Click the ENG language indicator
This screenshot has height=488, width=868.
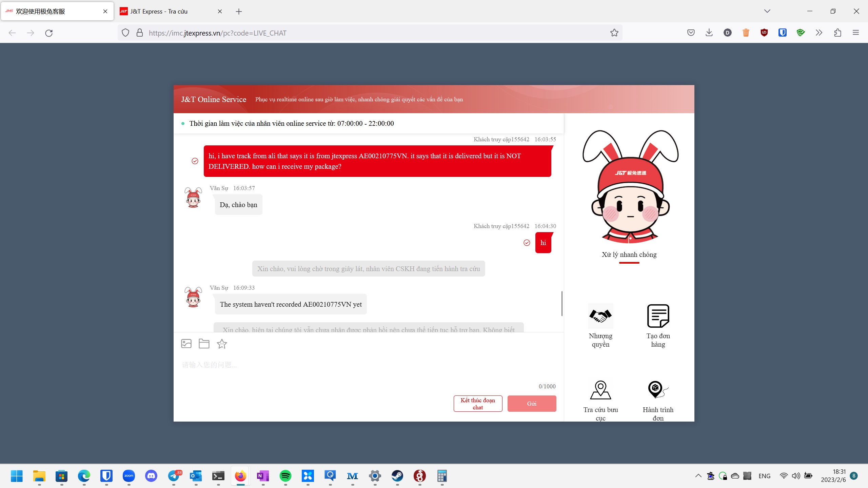[764, 476]
